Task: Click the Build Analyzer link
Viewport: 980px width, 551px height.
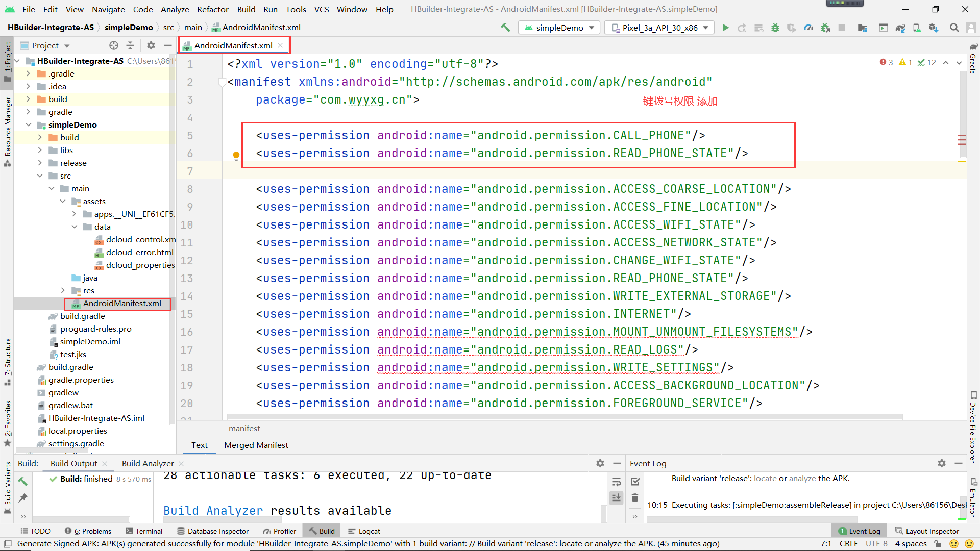Action: pyautogui.click(x=213, y=511)
